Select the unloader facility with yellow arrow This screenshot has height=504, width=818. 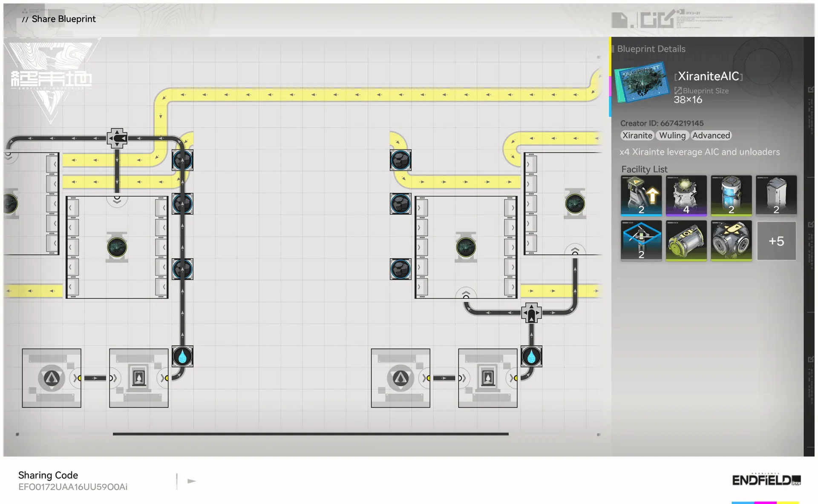coord(641,195)
